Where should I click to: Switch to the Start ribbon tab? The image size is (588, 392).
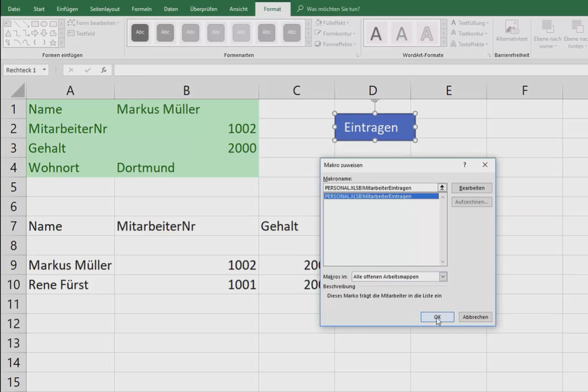coord(39,8)
